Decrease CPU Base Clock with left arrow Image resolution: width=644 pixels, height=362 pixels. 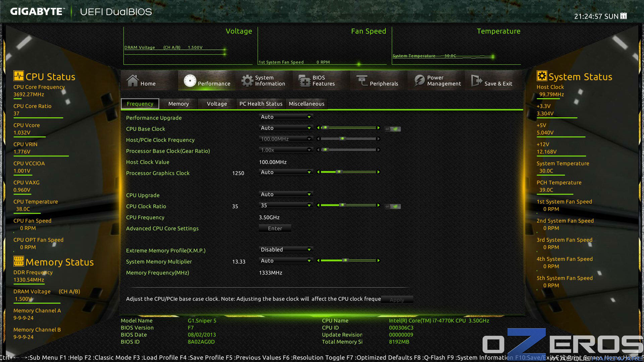318,128
